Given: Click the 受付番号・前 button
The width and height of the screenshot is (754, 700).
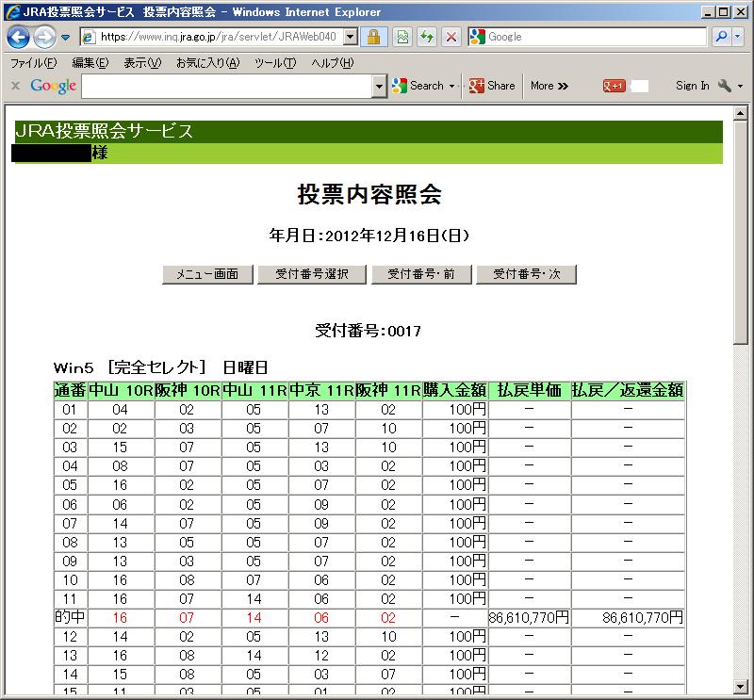Looking at the screenshot, I should click(x=421, y=274).
